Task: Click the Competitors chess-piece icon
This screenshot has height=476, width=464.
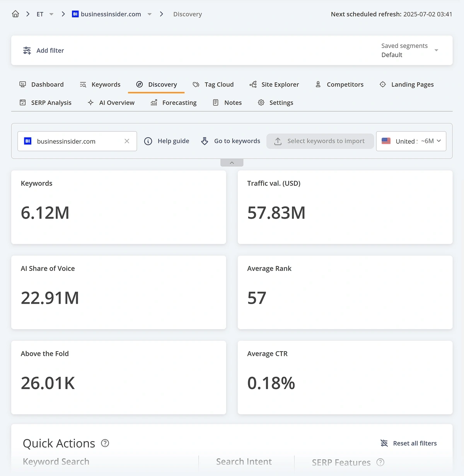Action: 318,84
